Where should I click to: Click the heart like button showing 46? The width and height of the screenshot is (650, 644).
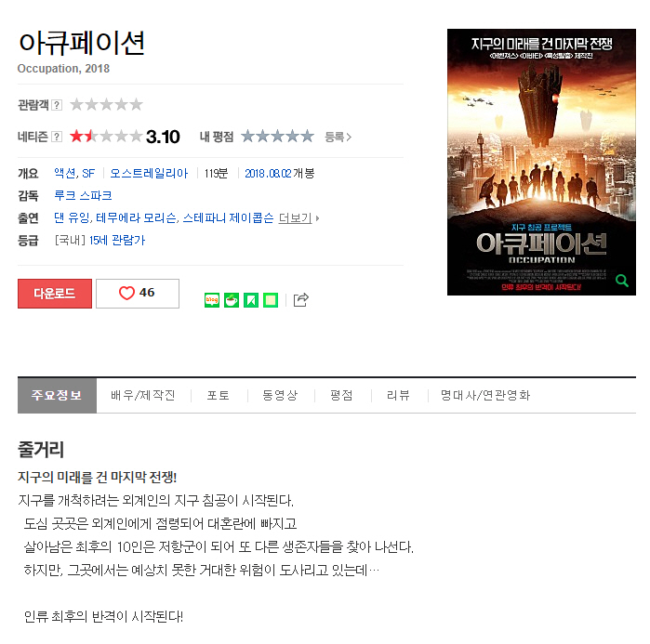(138, 294)
